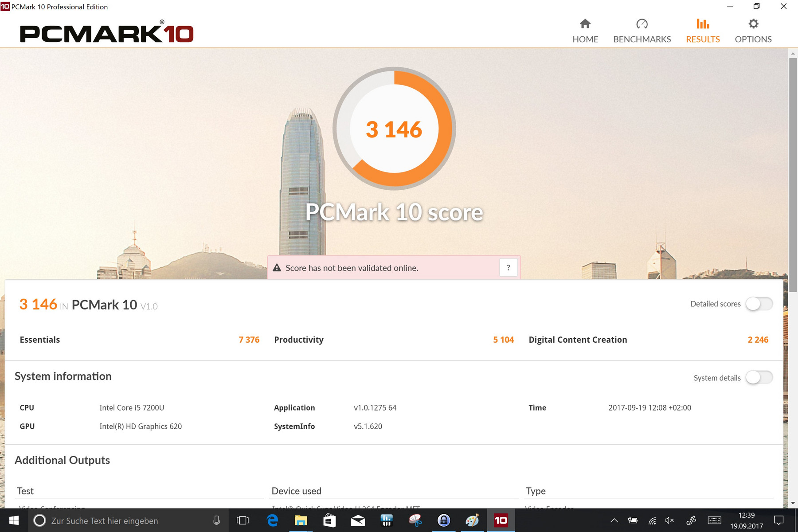798x532 pixels.
Task: Go to the HOME tab
Action: point(585,31)
